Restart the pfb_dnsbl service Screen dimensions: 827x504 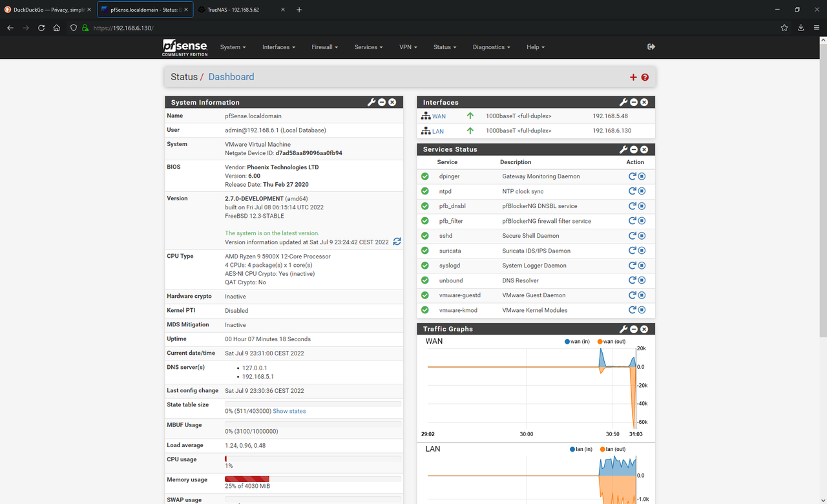633,206
